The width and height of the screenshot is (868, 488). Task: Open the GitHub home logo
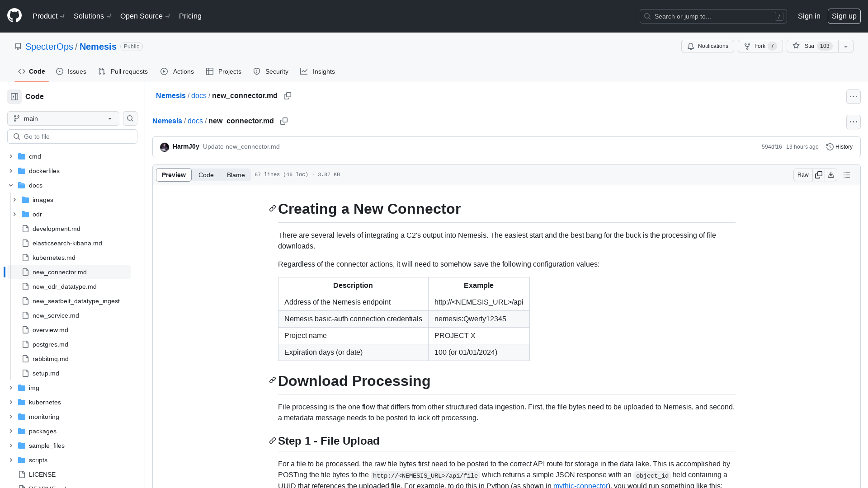click(x=14, y=16)
